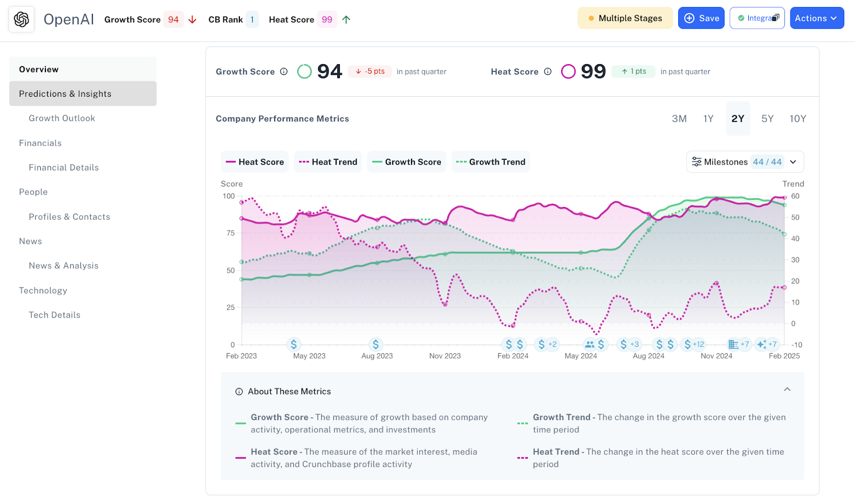Click the -5 pts growth change badge
The height and width of the screenshot is (504, 855).
tap(370, 72)
